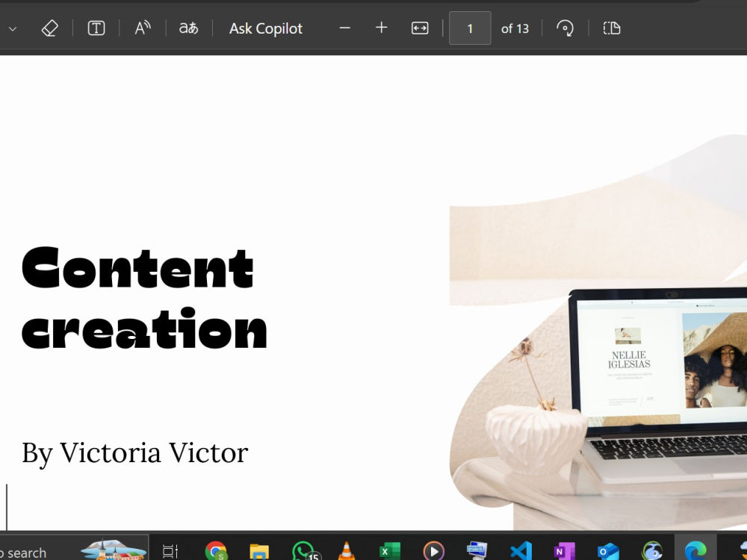Open the page view options

pyautogui.click(x=612, y=28)
